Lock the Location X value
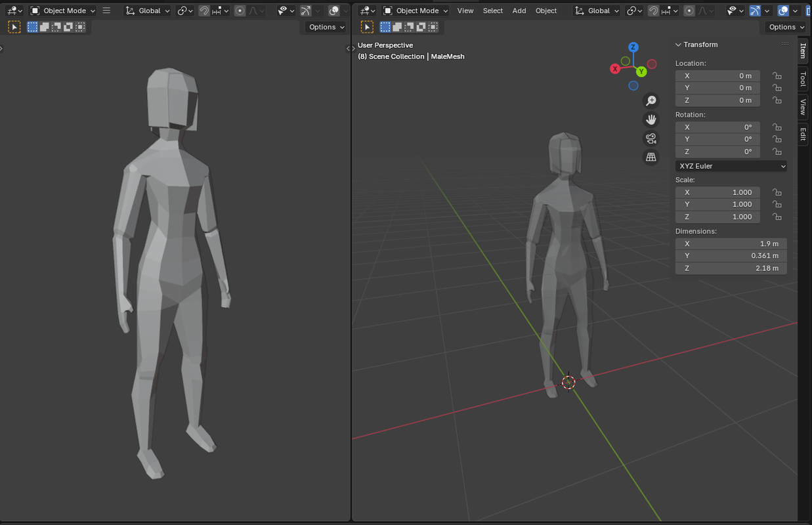Screen dimensions: 812x525 point(777,75)
